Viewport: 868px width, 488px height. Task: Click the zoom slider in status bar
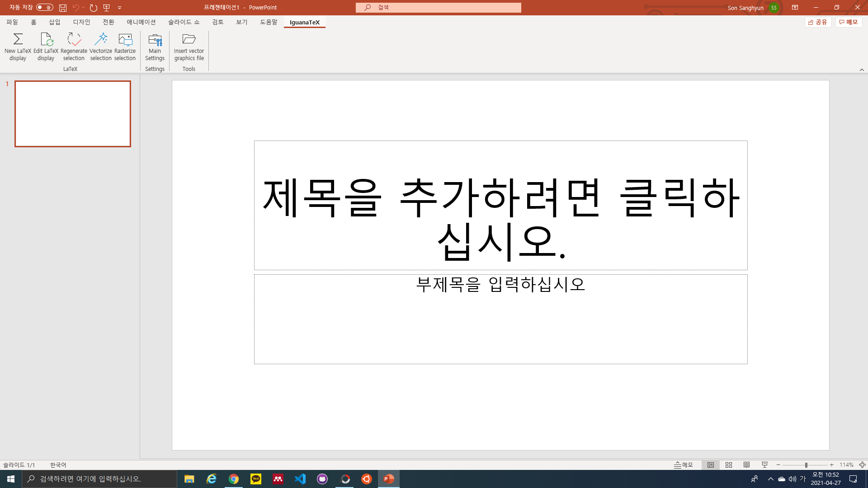[x=806, y=465]
